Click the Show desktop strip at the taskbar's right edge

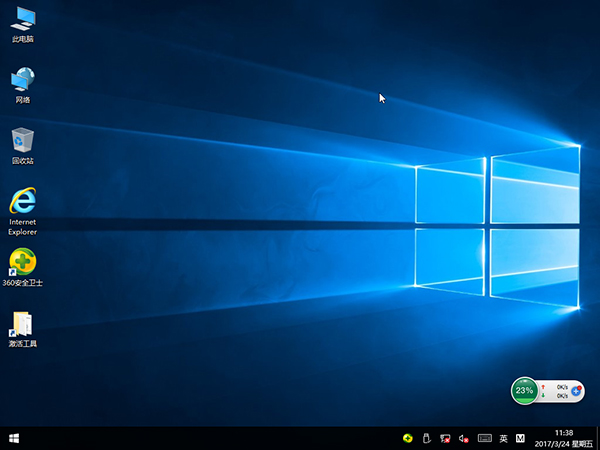598,438
